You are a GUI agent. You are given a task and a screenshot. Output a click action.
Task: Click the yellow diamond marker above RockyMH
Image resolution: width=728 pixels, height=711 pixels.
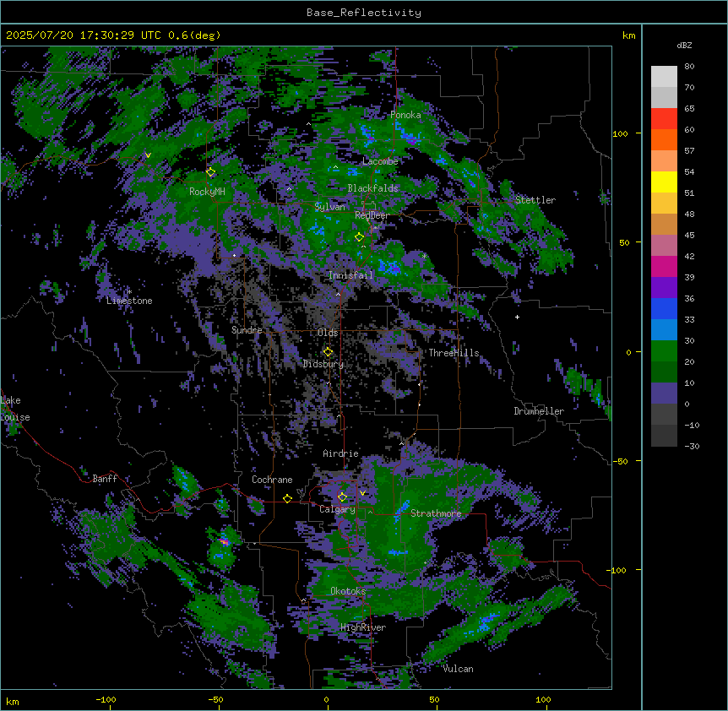[x=211, y=172]
